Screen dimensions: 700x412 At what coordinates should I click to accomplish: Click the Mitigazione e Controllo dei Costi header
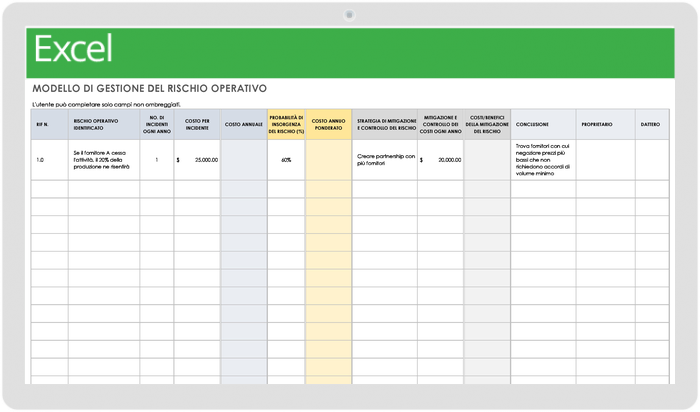click(441, 125)
